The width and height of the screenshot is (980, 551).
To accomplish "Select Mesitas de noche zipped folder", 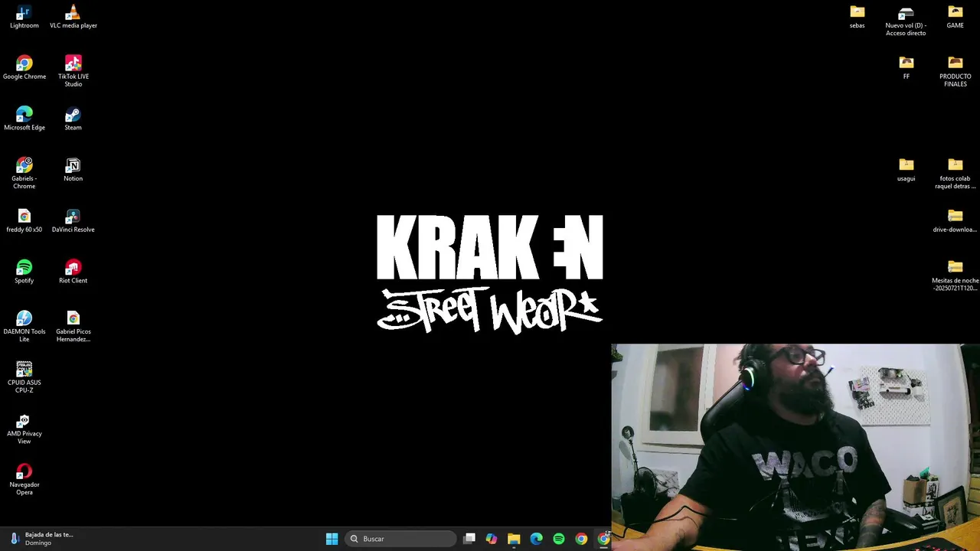I will (955, 275).
